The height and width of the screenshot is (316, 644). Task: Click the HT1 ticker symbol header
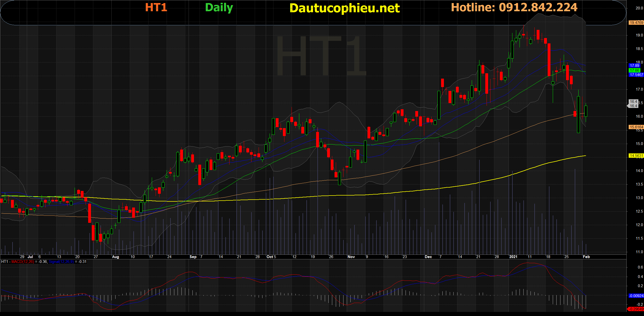156,7
